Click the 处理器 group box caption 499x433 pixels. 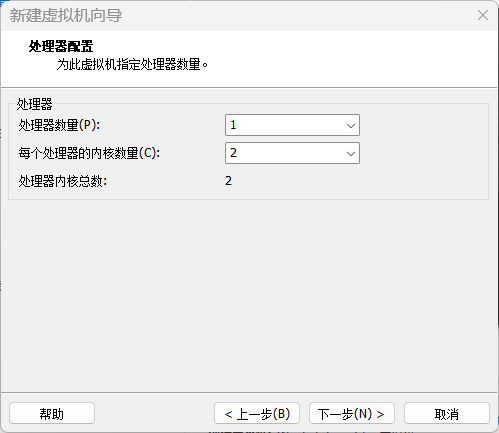coord(35,104)
